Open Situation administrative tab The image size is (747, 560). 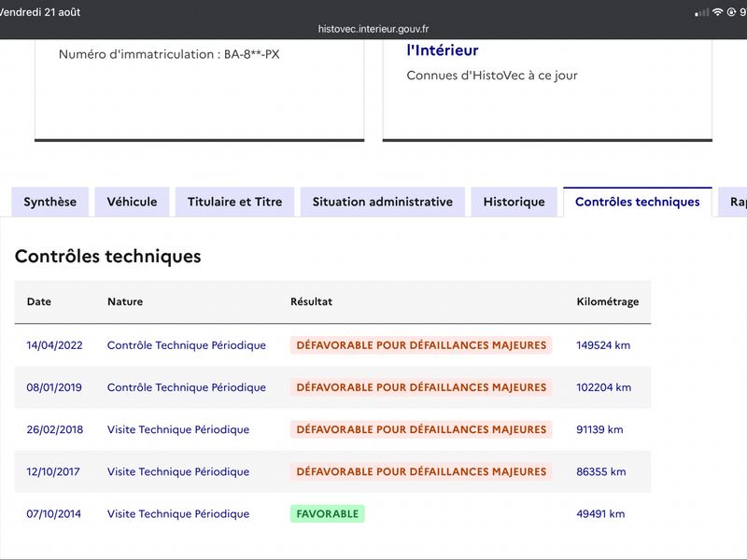click(x=383, y=202)
